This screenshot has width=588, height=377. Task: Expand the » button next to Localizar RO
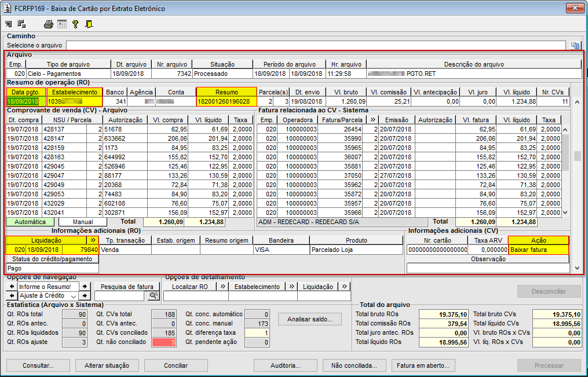tap(222, 286)
